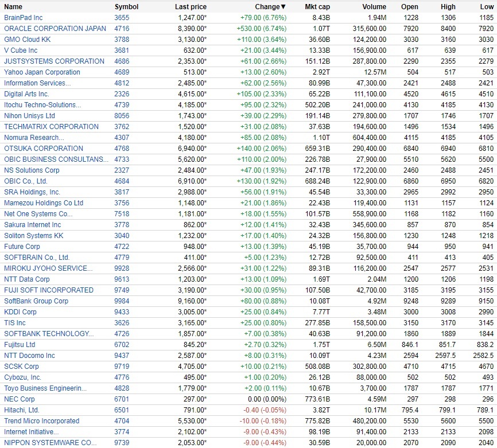Sort by the Last price column header

click(x=191, y=7)
